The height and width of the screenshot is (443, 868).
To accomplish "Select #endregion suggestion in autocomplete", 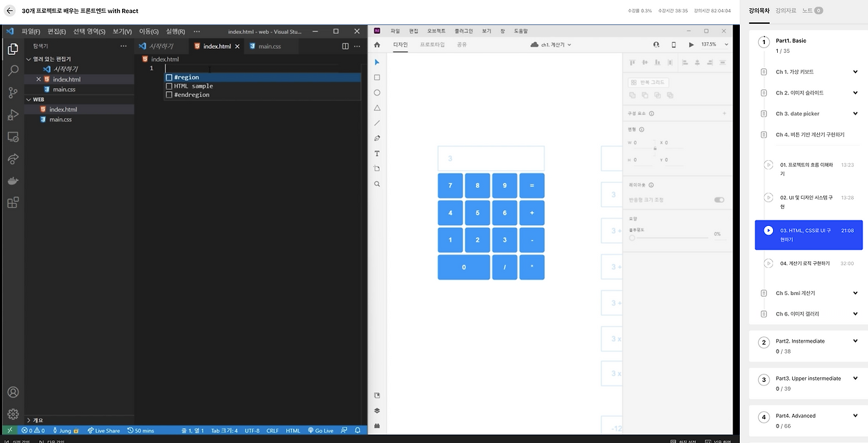I will (263, 95).
